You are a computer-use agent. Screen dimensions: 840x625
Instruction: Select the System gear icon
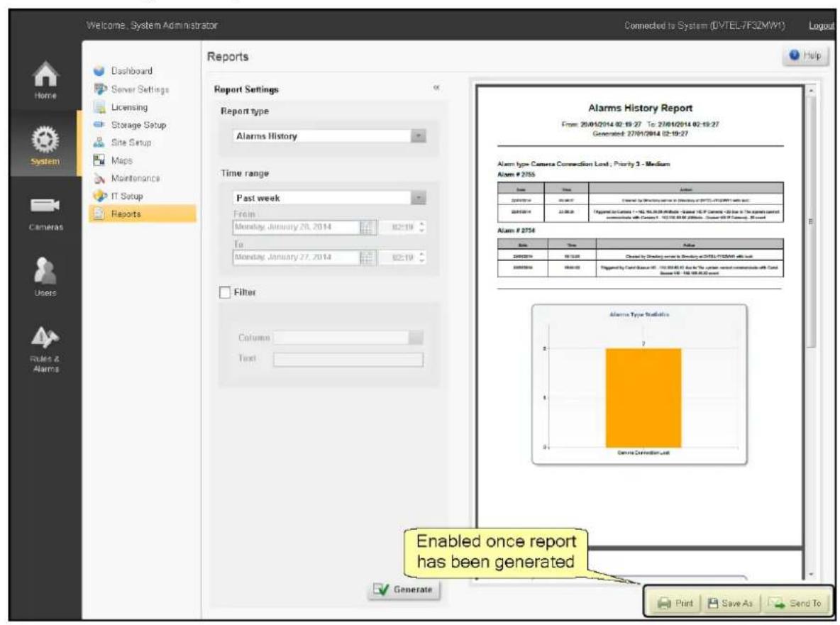[45, 139]
